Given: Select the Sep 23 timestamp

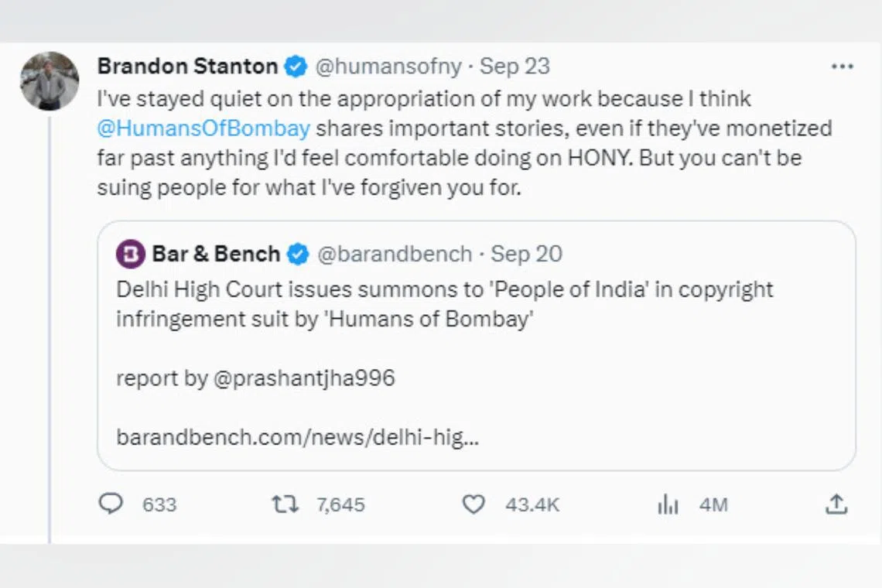Looking at the screenshot, I should point(514,67).
